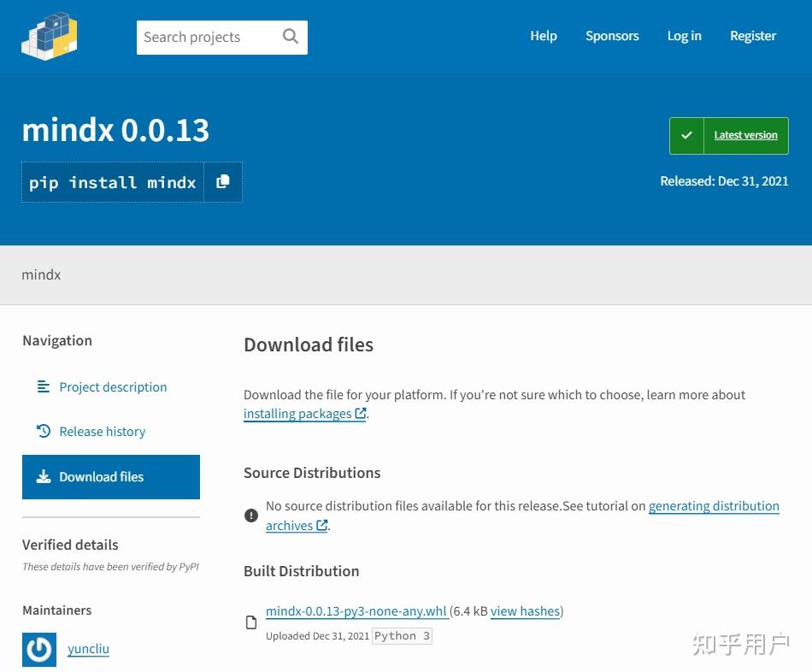Download mindx-0.0.13-py3-none-any.whl file
812x672 pixels.
click(356, 611)
